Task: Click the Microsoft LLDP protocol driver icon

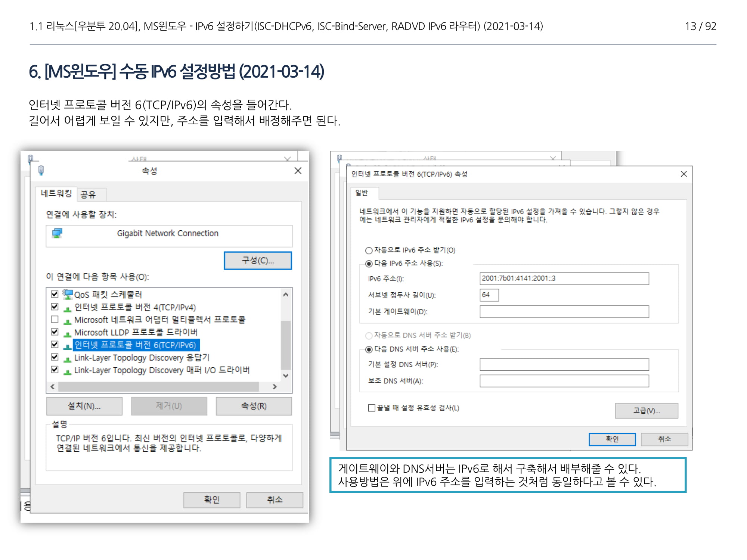Action: click(x=68, y=333)
